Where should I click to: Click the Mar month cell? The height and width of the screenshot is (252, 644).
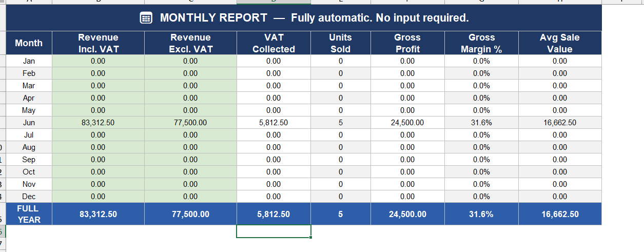tap(29, 86)
